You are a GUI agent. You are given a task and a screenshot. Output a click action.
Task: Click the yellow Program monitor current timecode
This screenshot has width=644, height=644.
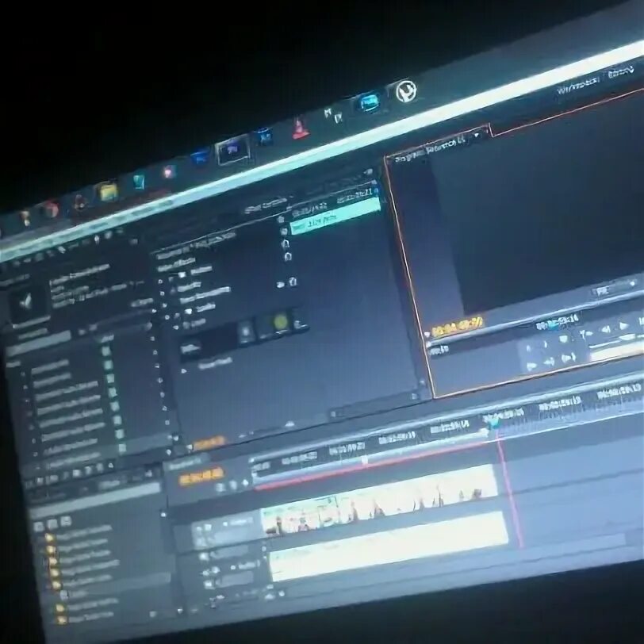coord(458,327)
